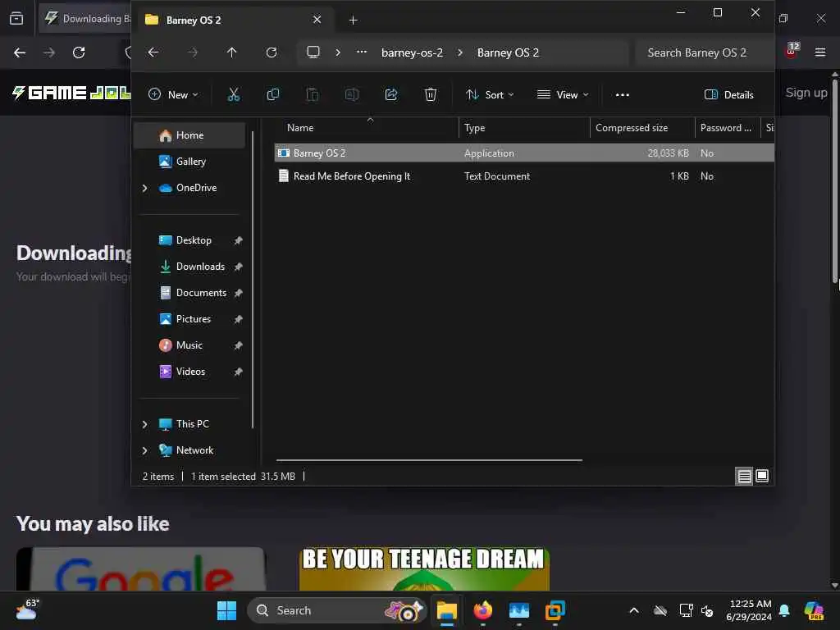Switch to details list view icon

pos(744,476)
